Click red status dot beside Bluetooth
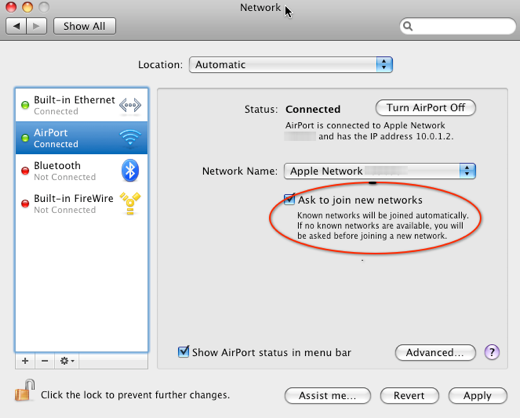 pyautogui.click(x=25, y=171)
